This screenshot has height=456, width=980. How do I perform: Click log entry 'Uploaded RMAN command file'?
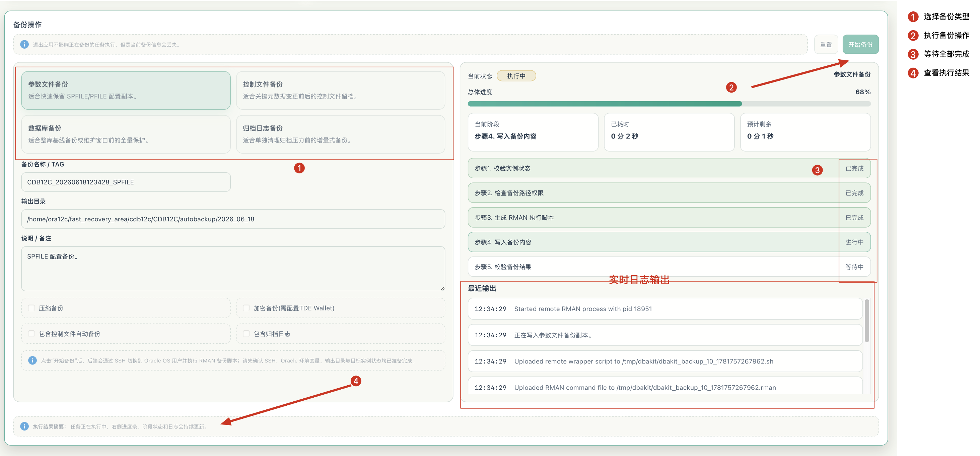click(x=665, y=386)
